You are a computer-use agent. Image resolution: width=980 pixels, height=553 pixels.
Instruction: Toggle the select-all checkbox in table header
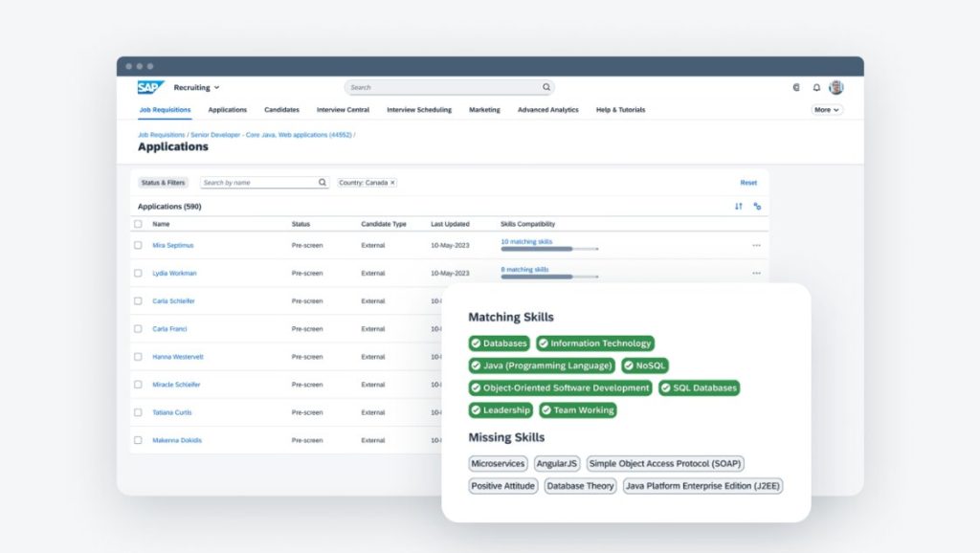click(138, 224)
